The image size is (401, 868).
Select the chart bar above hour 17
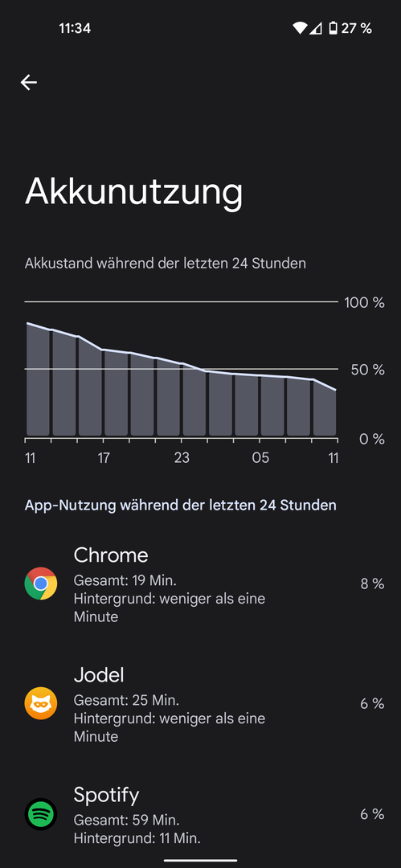pos(116,393)
